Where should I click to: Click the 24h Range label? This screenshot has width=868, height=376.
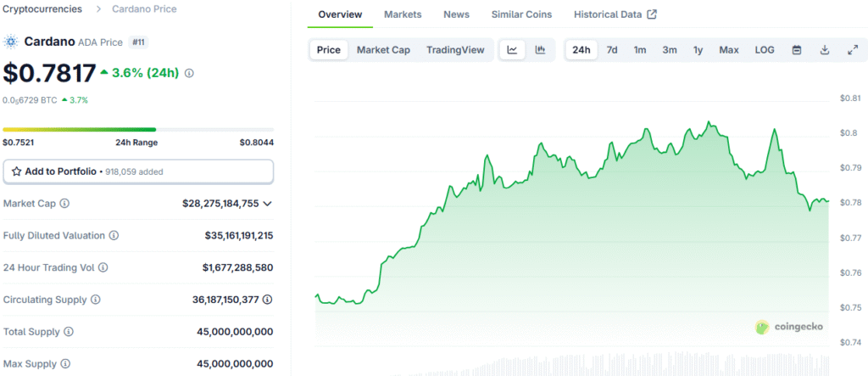[x=136, y=143]
